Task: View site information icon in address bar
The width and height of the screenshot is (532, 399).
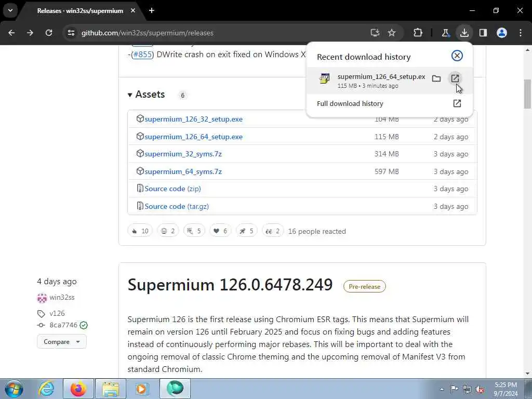Action: [71, 33]
